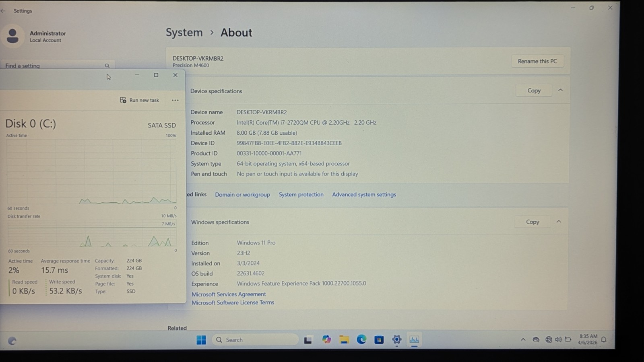The width and height of the screenshot is (644, 362).
Task: Minimize the Task Manager window
Action: pyautogui.click(x=137, y=75)
